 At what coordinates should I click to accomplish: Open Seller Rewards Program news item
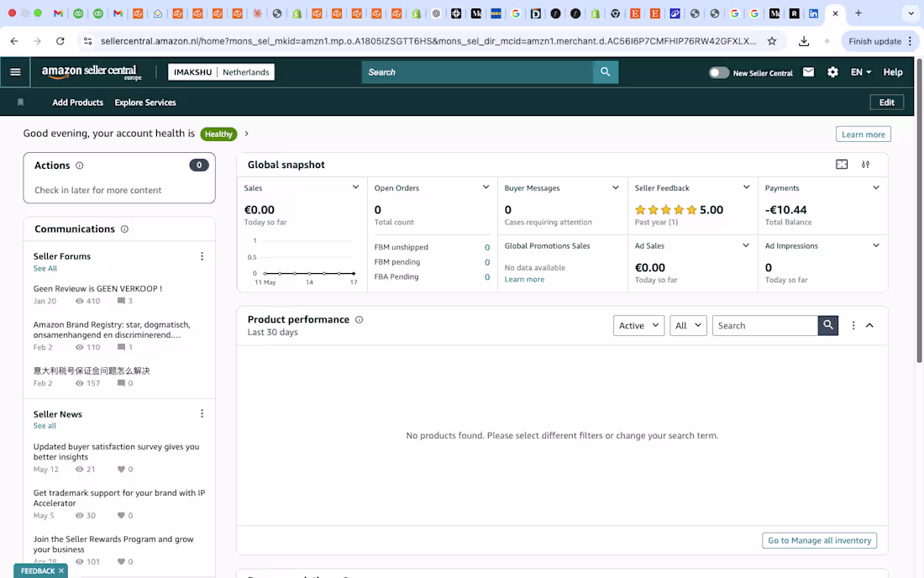point(113,544)
